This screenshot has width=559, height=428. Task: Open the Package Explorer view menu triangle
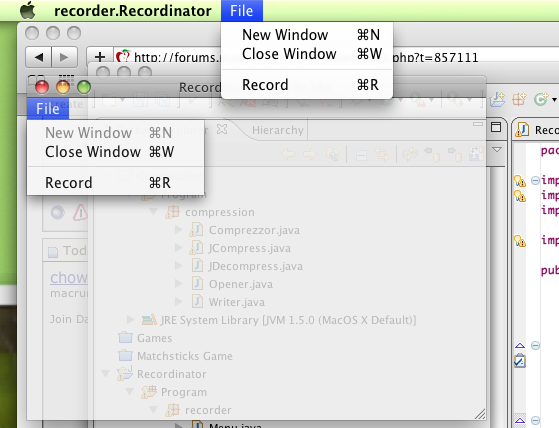497,150
